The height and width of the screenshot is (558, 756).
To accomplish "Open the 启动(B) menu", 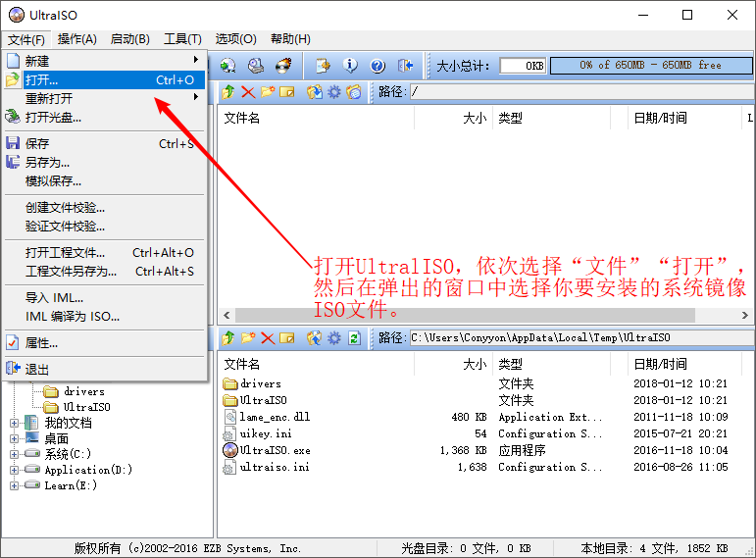I will [x=130, y=39].
